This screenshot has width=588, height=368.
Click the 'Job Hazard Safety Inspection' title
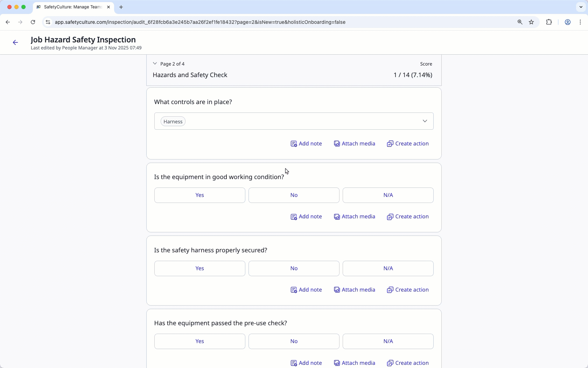tap(83, 40)
